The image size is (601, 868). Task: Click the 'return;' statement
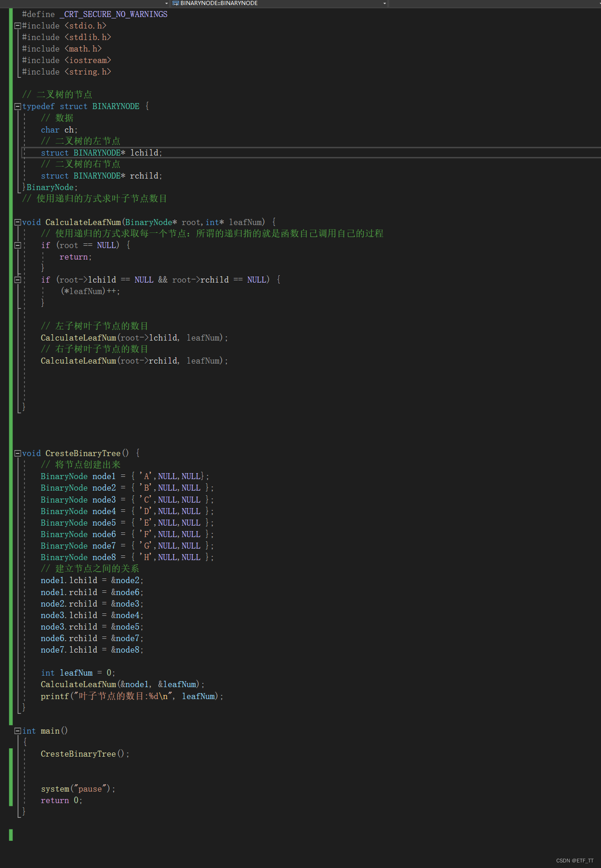click(75, 257)
